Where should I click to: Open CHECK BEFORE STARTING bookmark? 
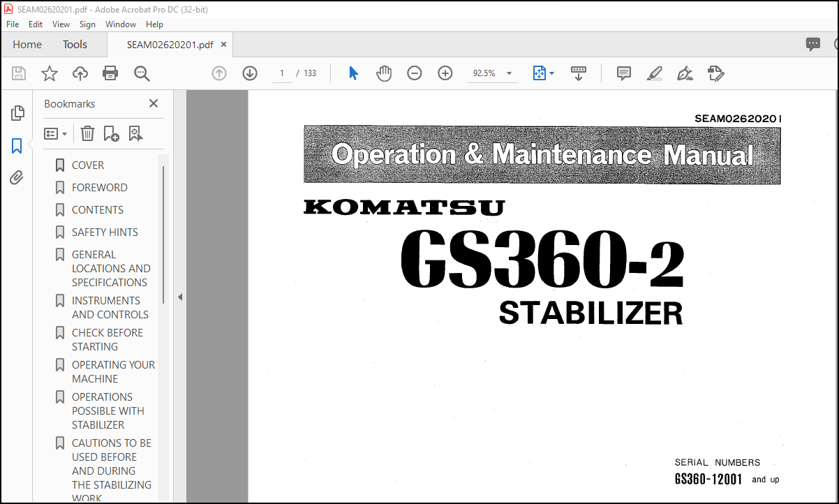pos(107,340)
